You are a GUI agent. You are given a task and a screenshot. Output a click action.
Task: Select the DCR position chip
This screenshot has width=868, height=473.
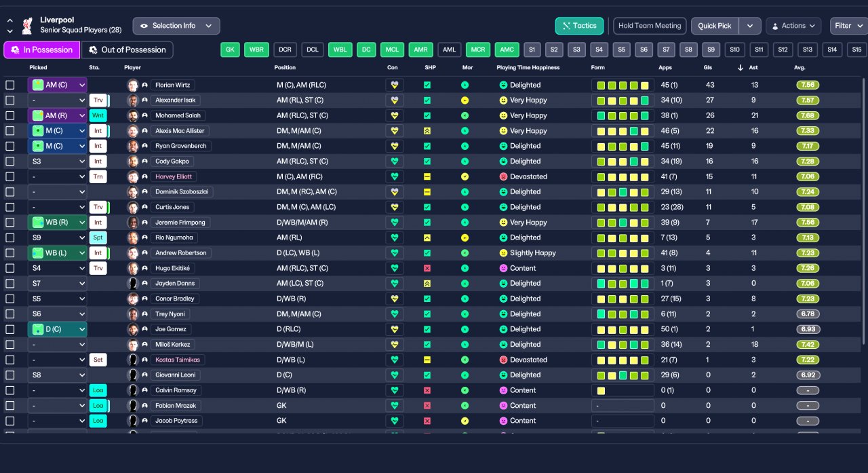point(285,50)
